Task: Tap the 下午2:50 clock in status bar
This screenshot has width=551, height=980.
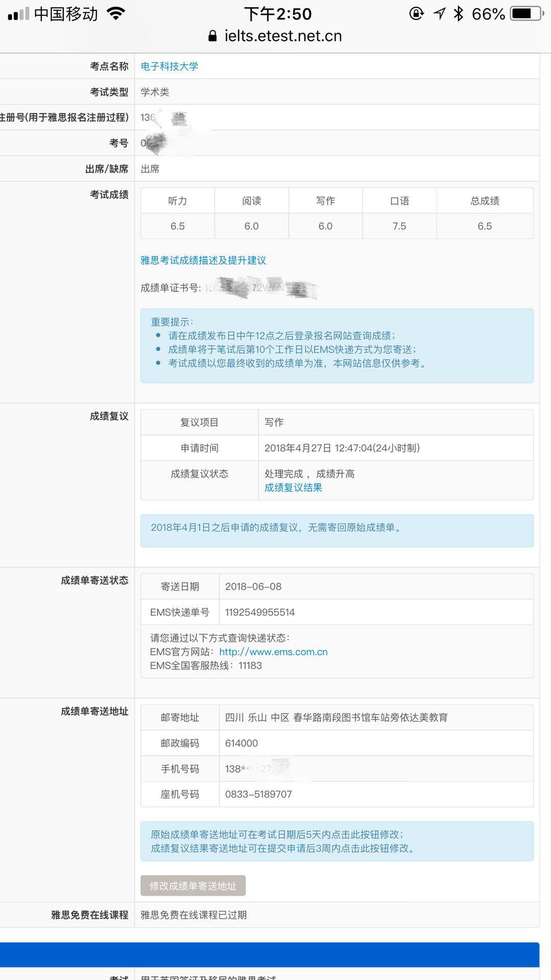Action: point(278,14)
